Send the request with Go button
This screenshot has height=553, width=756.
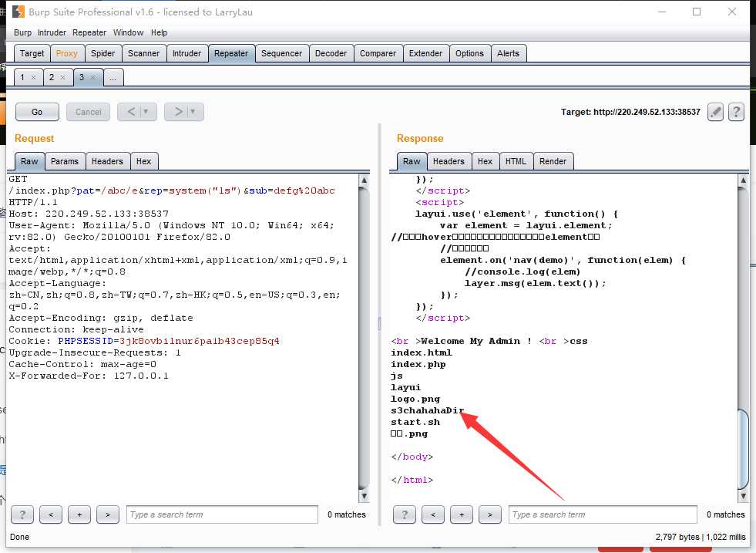point(37,112)
